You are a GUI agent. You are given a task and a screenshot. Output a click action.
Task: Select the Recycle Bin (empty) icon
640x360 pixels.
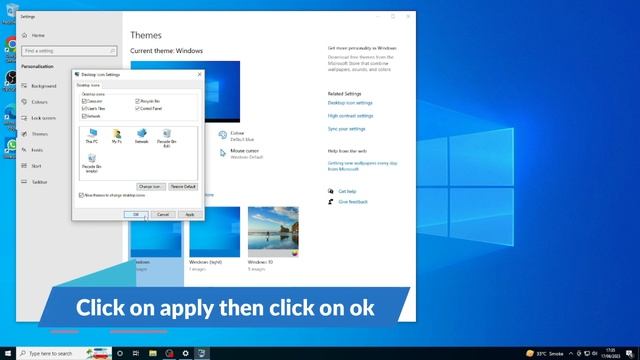[x=92, y=163]
